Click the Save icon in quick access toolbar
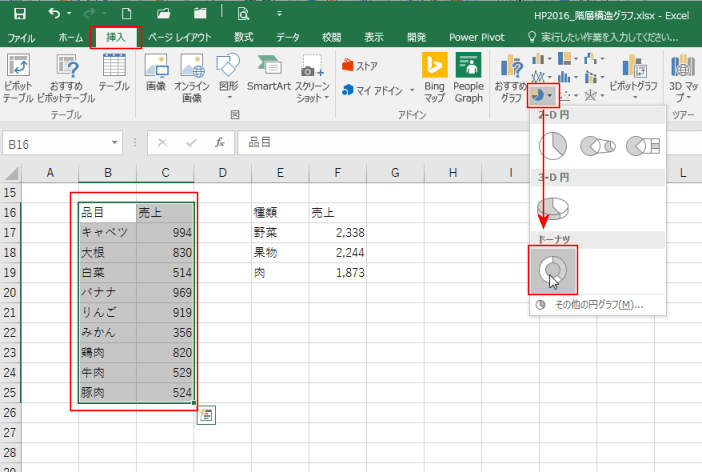The image size is (702, 472). click(x=19, y=14)
